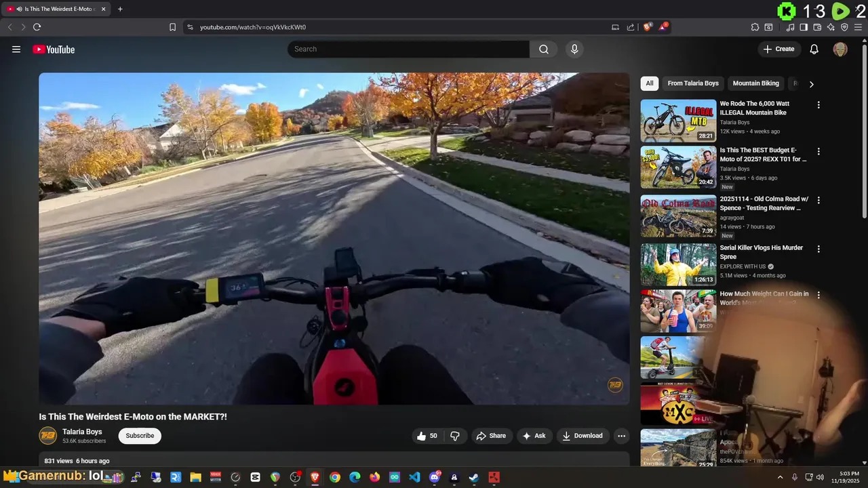Show the browser sidebar panel
The height and width of the screenshot is (488, 868).
804,27
